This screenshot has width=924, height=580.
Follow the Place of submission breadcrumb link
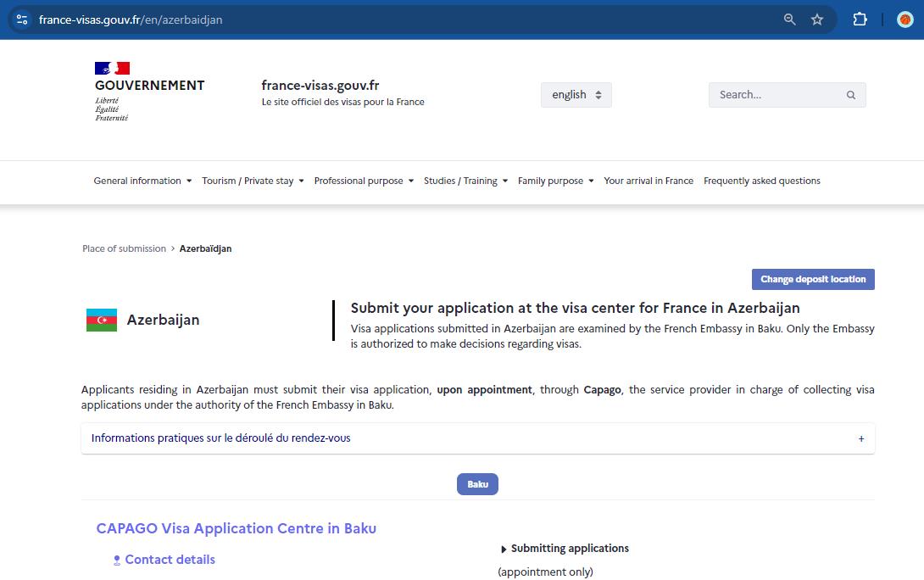(123, 248)
